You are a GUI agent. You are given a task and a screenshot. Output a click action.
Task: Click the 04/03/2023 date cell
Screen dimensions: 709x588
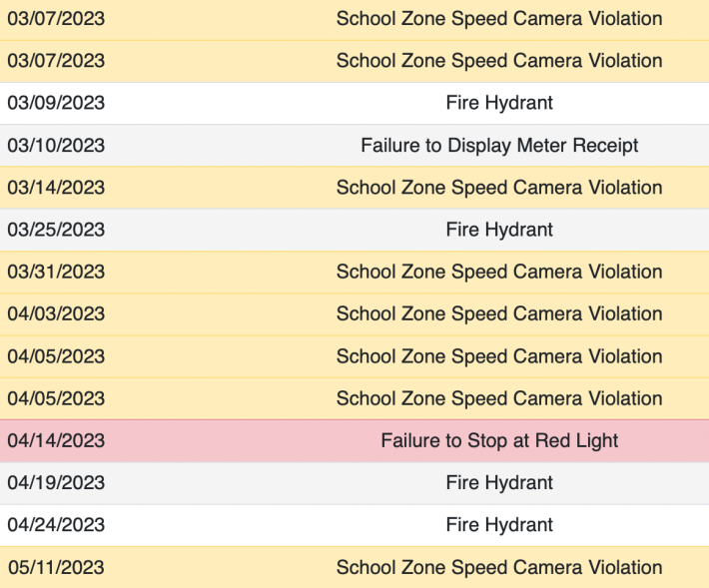[56, 314]
